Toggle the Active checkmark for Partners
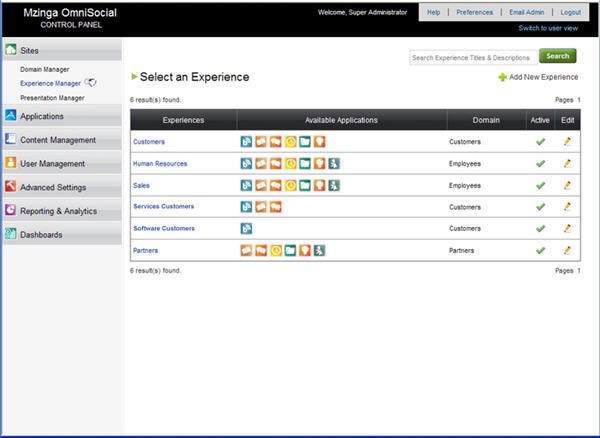This screenshot has width=600, height=438. coord(540,251)
